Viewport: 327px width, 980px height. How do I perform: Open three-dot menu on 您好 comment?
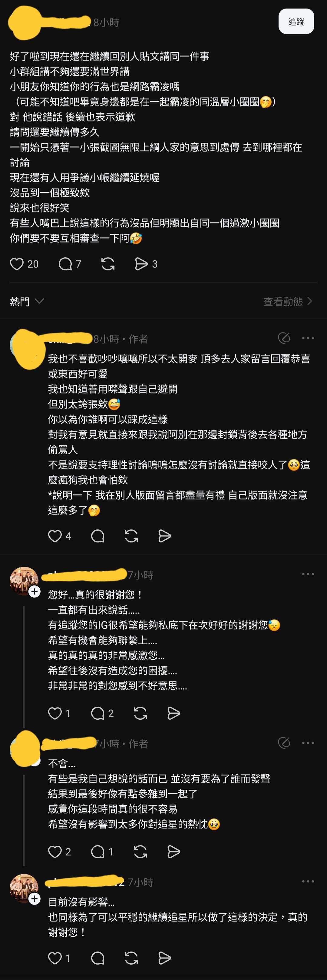[x=308, y=574]
